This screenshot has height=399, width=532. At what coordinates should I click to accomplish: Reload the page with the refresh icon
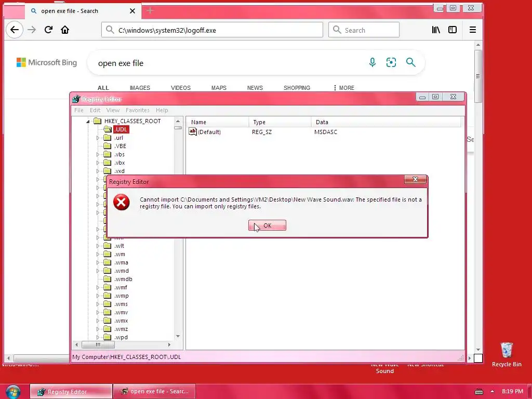click(48, 30)
